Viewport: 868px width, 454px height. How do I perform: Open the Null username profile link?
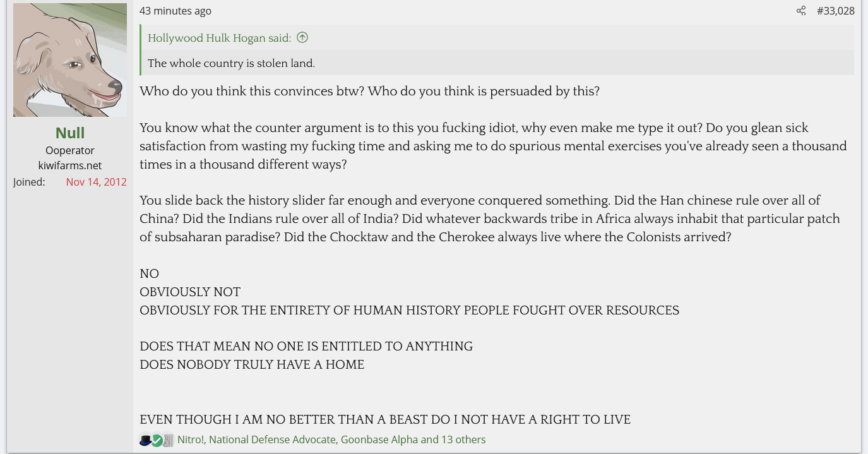pyautogui.click(x=70, y=133)
